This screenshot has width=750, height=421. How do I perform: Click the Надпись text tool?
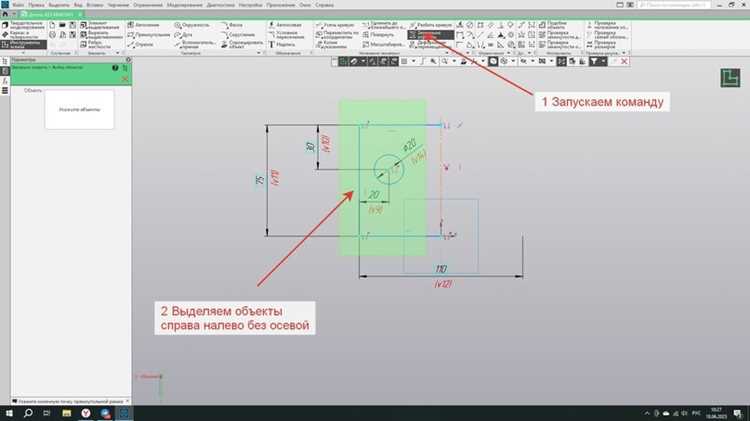click(x=282, y=44)
